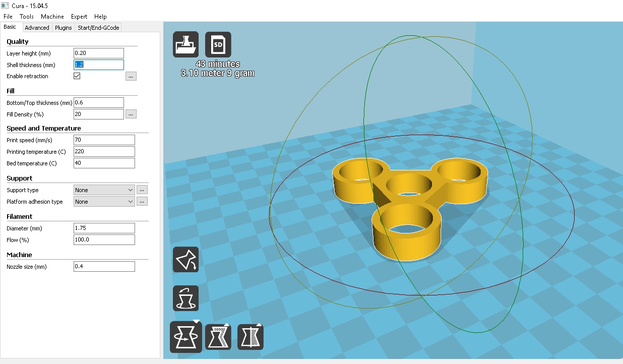Click the Filament section heading
623x364 pixels.
point(20,216)
